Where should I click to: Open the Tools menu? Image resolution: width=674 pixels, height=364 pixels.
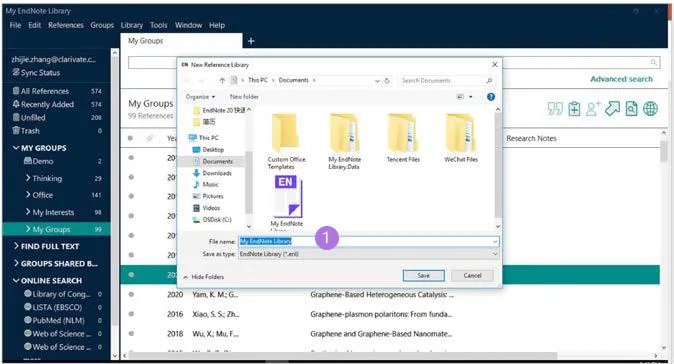(x=159, y=25)
